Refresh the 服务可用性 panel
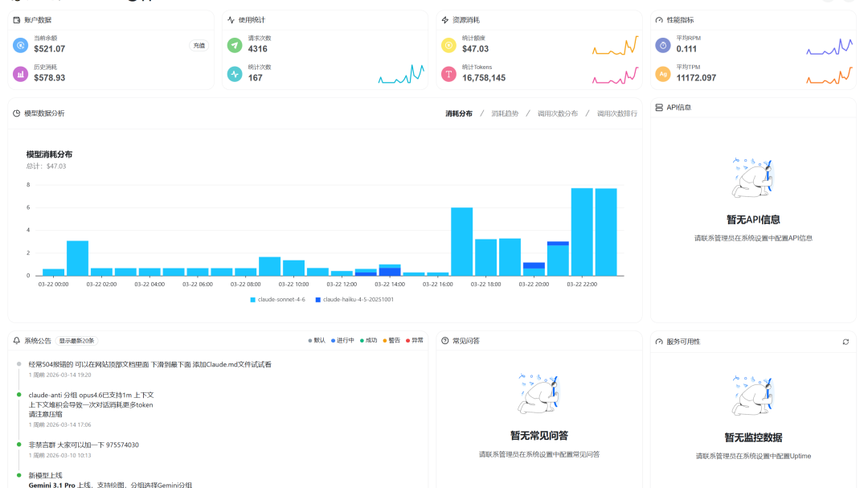Screen dimensions: 868x488 (x=845, y=342)
